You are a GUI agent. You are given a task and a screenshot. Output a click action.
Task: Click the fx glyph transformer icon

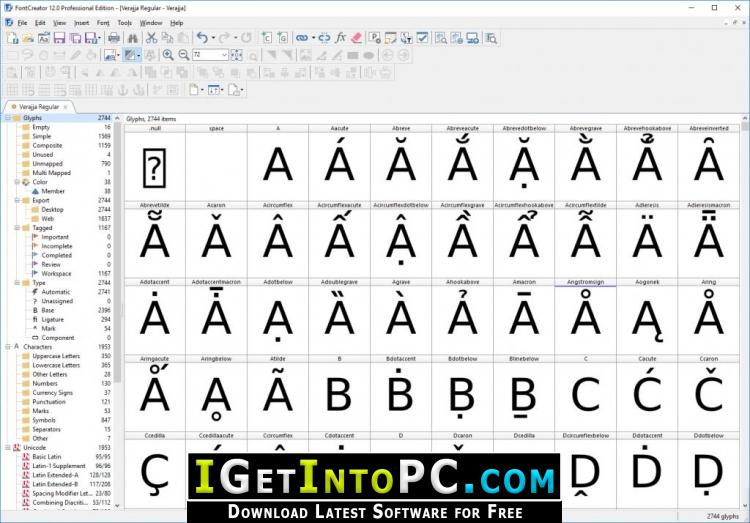tap(340, 38)
